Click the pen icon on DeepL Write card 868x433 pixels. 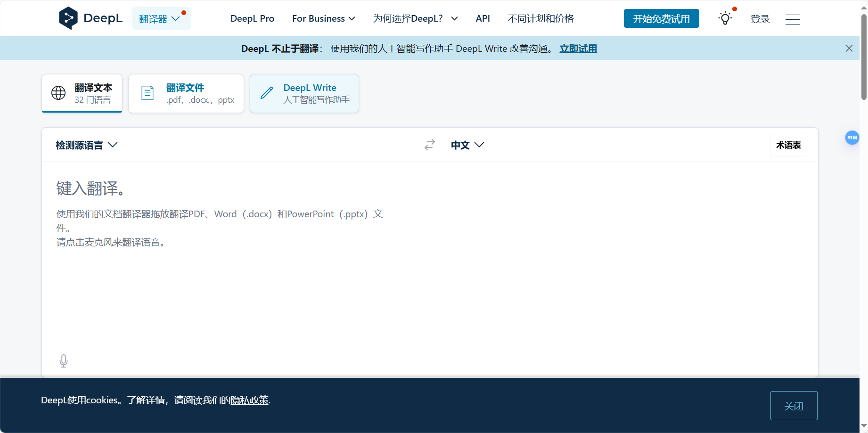(x=267, y=93)
